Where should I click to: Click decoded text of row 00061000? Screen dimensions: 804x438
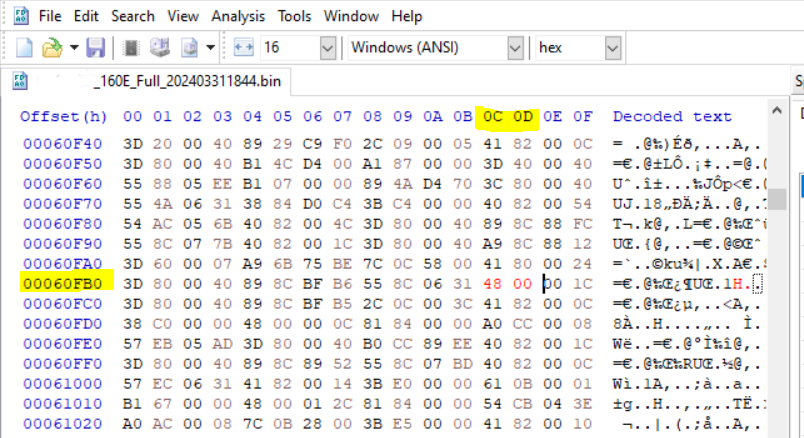[687, 384]
